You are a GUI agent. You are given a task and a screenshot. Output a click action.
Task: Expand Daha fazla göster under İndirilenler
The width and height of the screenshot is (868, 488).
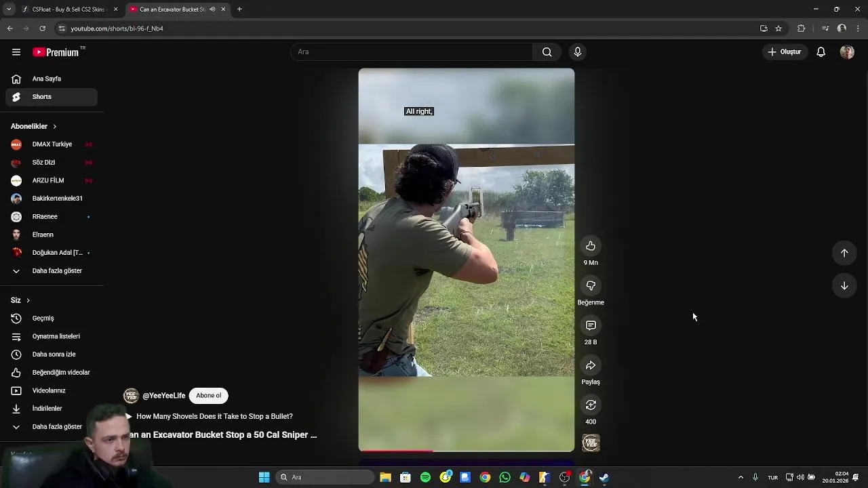[52, 427]
